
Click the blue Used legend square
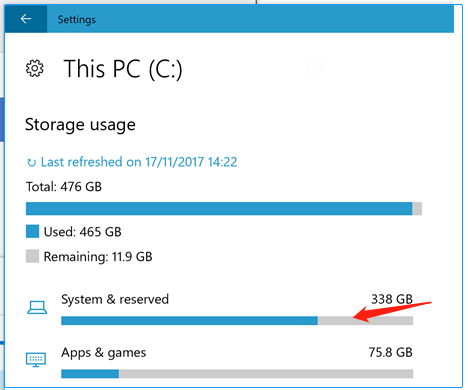[x=32, y=231]
